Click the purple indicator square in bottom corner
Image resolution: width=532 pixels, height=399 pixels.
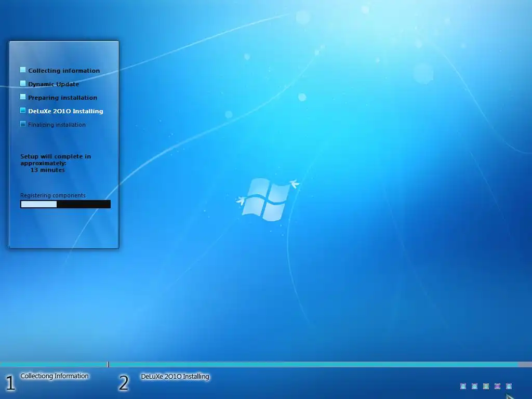tap(497, 386)
